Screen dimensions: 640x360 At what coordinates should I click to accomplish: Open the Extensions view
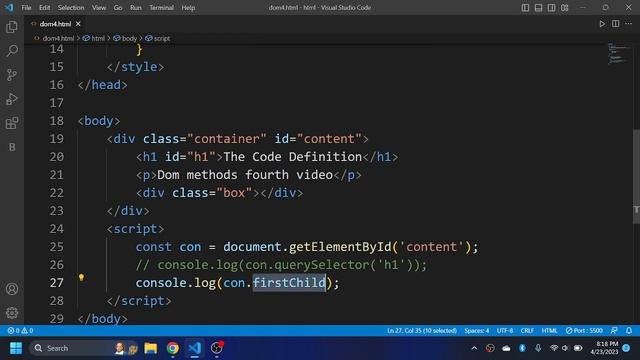(x=12, y=123)
